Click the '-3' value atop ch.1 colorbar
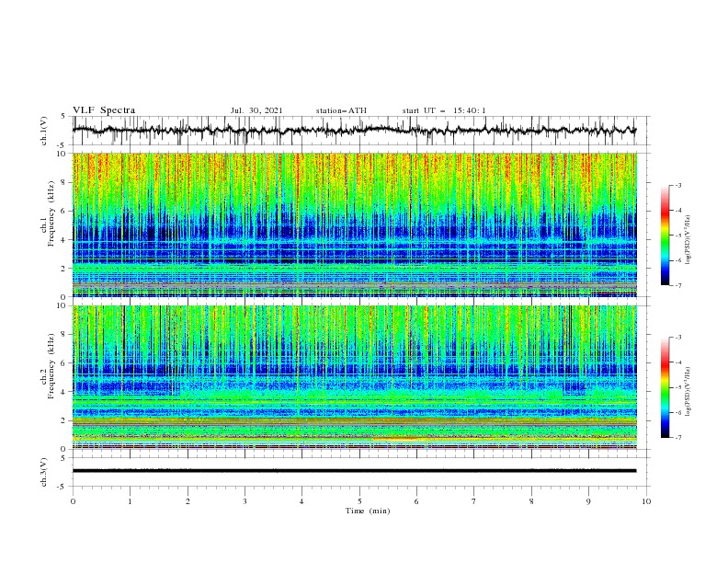728x563 pixels. tap(678, 185)
